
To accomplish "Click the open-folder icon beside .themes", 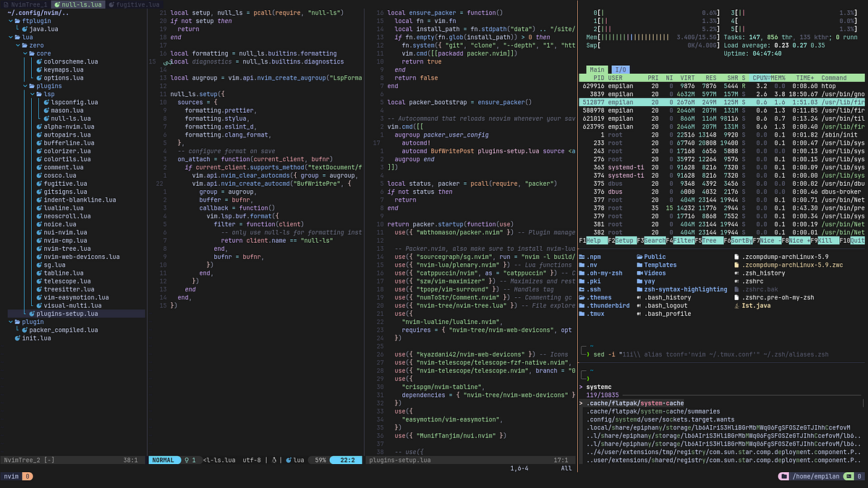I will (x=583, y=298).
